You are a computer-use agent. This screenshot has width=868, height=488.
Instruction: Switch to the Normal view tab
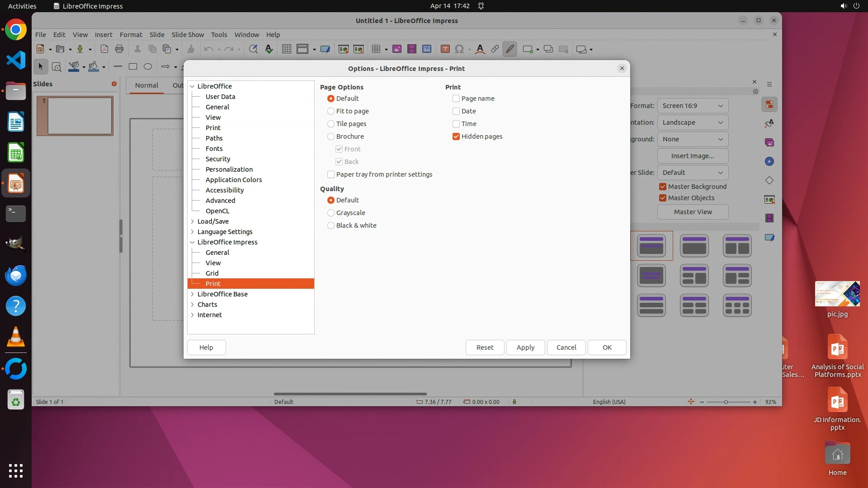tap(146, 85)
